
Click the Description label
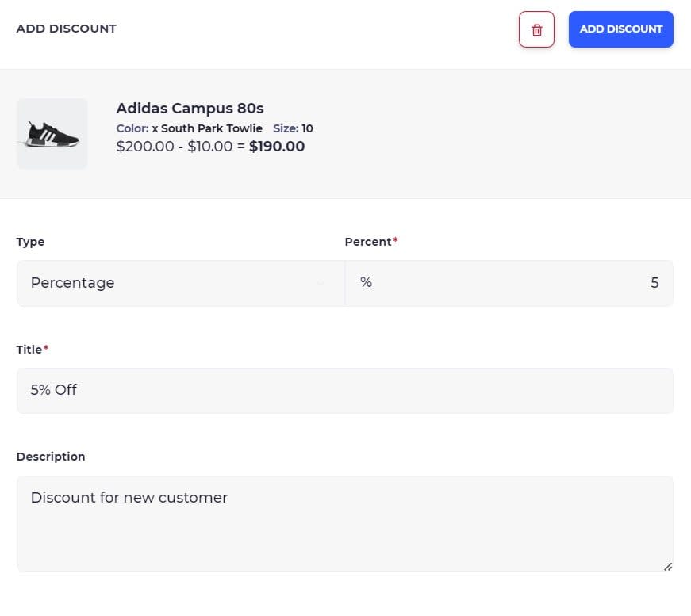coord(51,457)
